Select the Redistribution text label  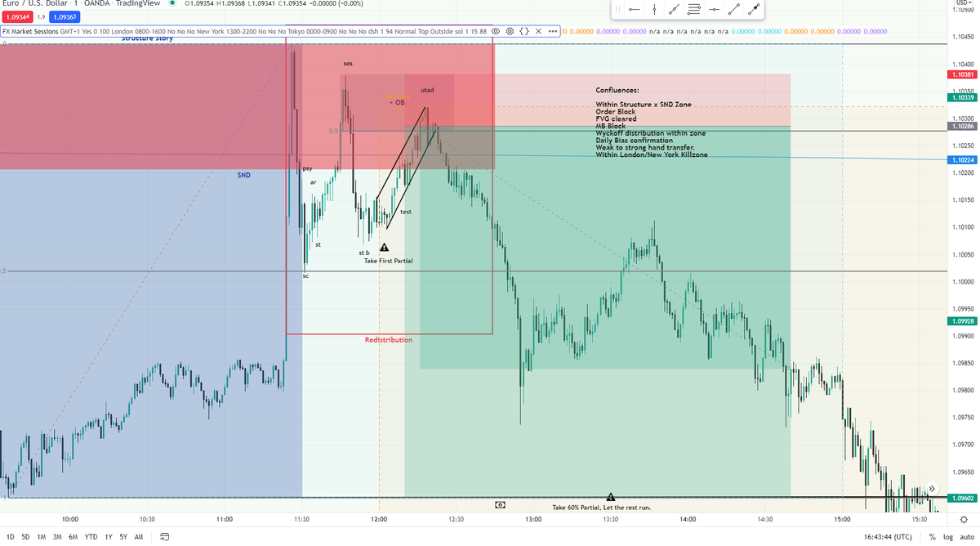(x=389, y=340)
